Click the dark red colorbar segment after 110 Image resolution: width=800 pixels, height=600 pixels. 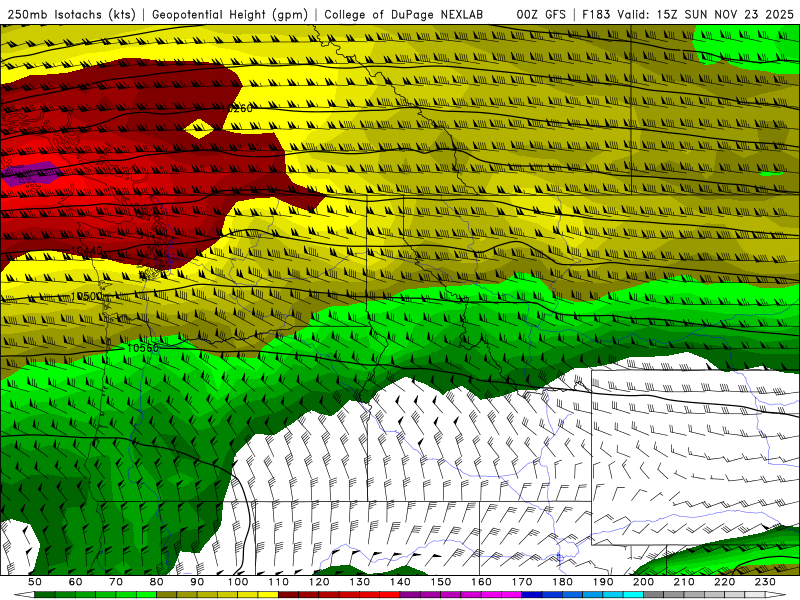click(x=288, y=595)
